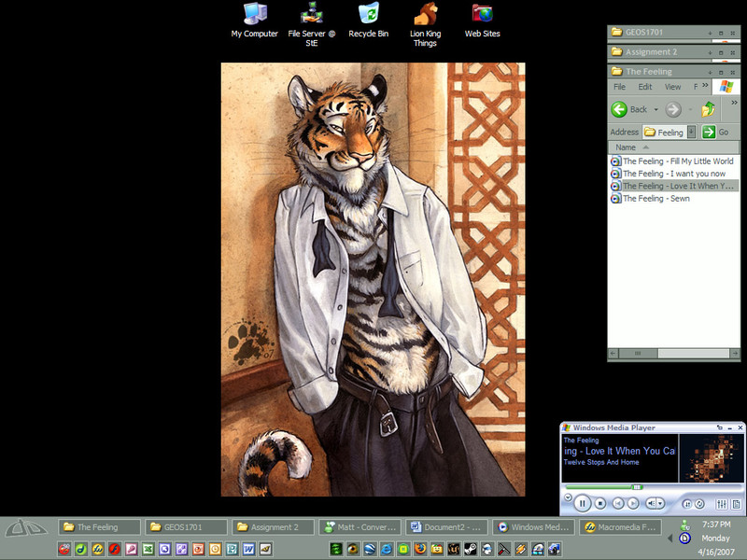Click the round clock icon in the system tray
Screen dimensions: 747x560
684,539
